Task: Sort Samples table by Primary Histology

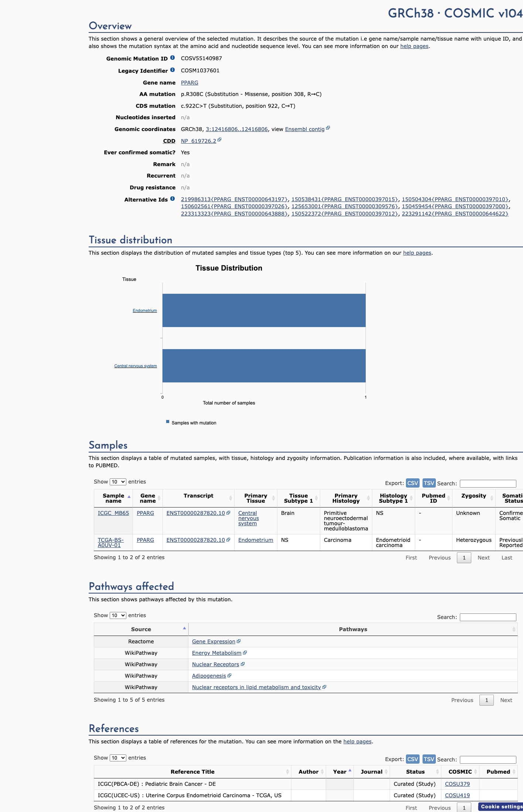Action: [346, 498]
